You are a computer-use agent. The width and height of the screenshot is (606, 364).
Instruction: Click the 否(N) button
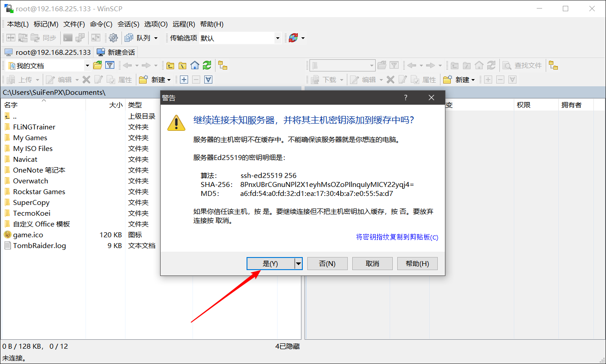pyautogui.click(x=328, y=264)
